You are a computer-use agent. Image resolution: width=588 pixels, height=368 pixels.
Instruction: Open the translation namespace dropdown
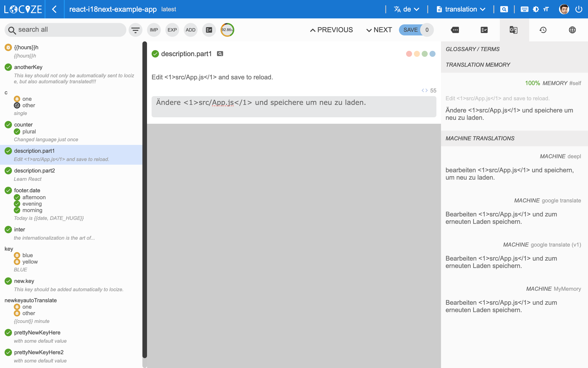coord(461,9)
